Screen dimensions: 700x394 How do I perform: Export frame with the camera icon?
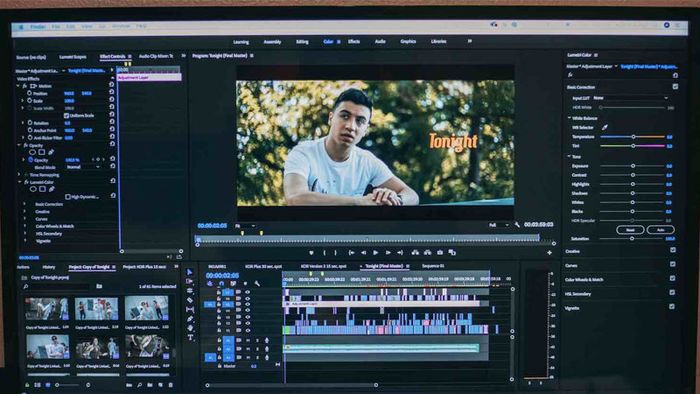440,253
